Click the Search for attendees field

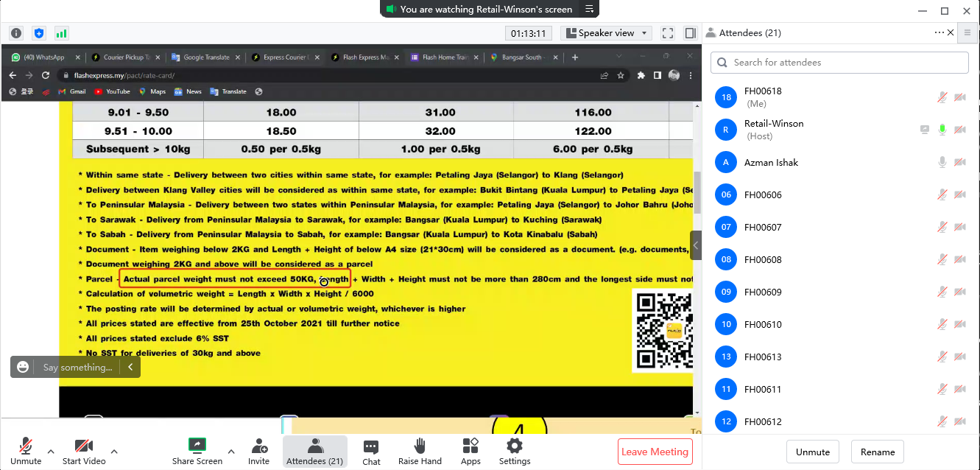[839, 63]
